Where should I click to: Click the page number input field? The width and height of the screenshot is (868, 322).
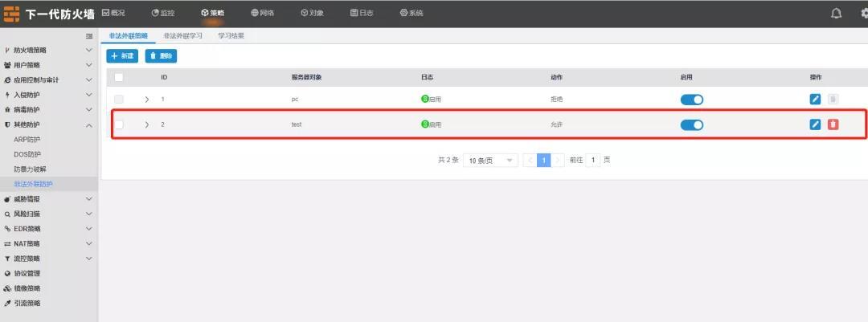click(593, 161)
